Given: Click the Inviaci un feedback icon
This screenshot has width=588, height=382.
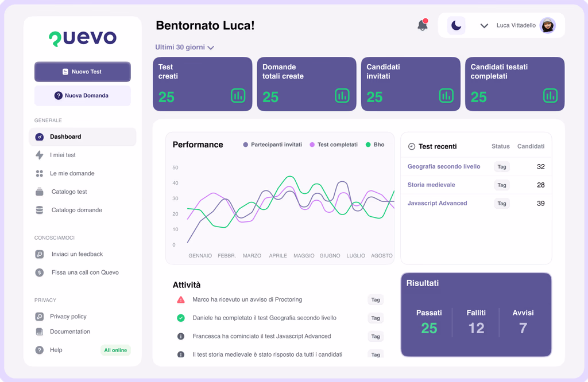Looking at the screenshot, I should (x=40, y=254).
